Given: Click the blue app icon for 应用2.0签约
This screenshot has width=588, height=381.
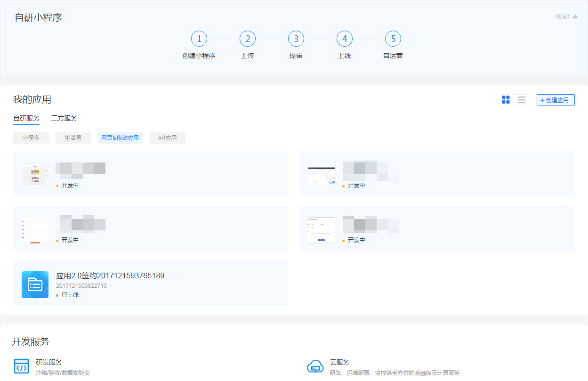Looking at the screenshot, I should [35, 284].
